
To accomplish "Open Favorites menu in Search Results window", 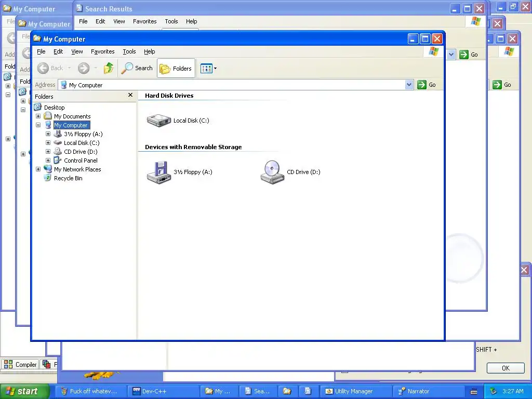I will [x=144, y=21].
